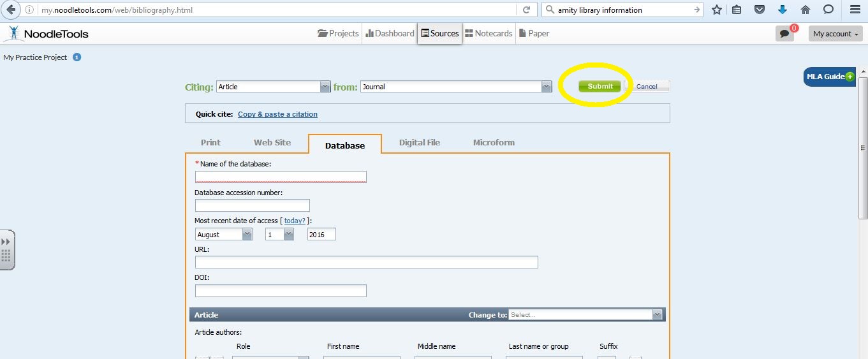Expand the left side panel handle
This screenshot has height=359, width=868.
pyautogui.click(x=7, y=249)
